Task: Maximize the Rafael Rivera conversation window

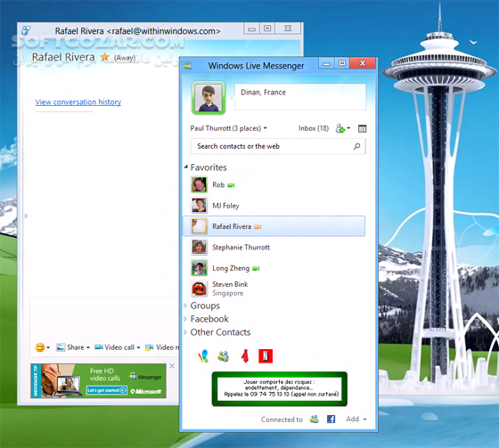Action: click(x=267, y=29)
